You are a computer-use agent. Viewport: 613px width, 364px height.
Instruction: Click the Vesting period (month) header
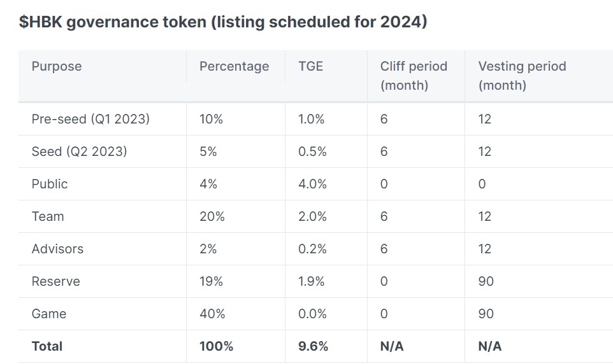click(x=522, y=75)
